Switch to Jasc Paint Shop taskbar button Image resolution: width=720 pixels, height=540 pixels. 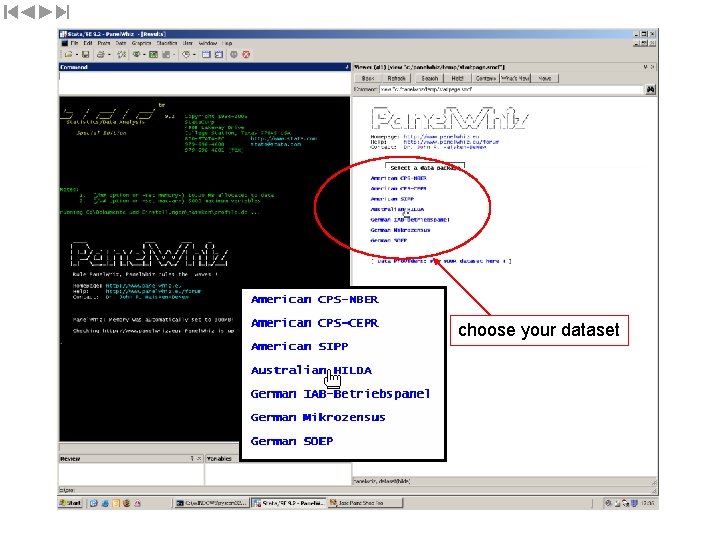(x=365, y=503)
